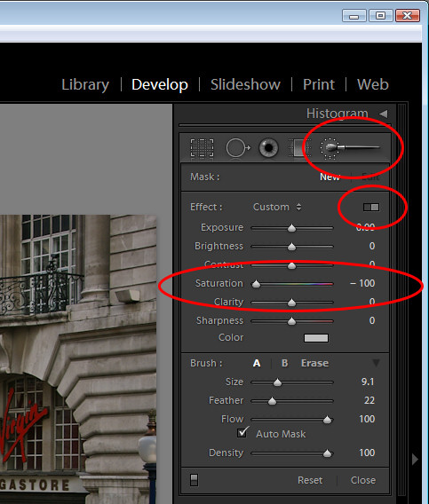Click the Density value 100

tap(367, 453)
